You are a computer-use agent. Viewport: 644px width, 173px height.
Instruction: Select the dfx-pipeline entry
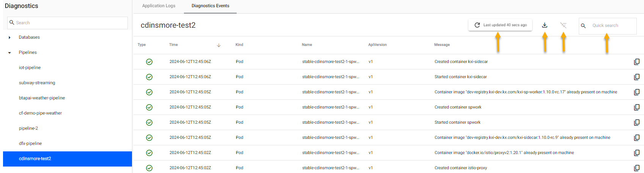pyautogui.click(x=30, y=143)
